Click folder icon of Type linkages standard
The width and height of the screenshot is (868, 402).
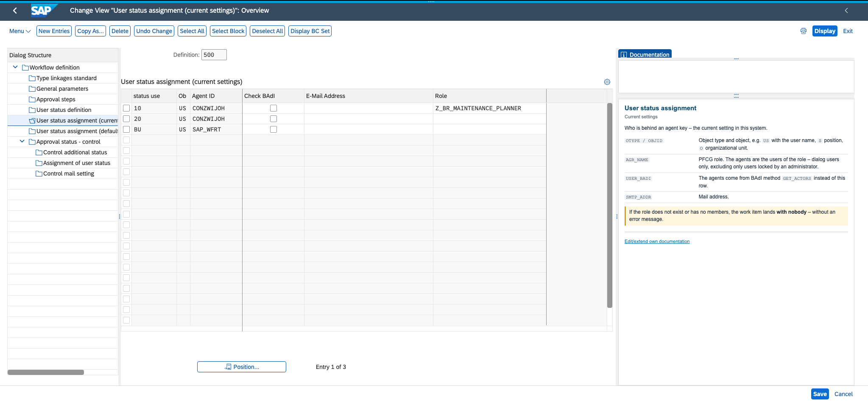(32, 78)
